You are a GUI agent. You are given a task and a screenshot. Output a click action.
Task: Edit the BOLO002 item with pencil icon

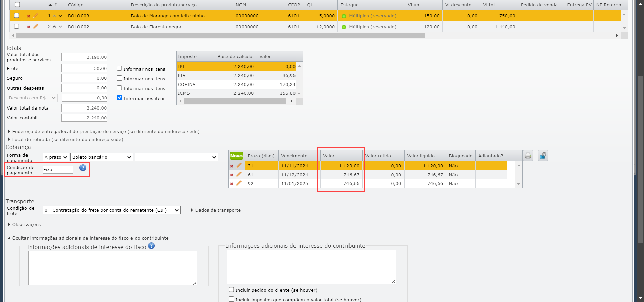click(36, 26)
